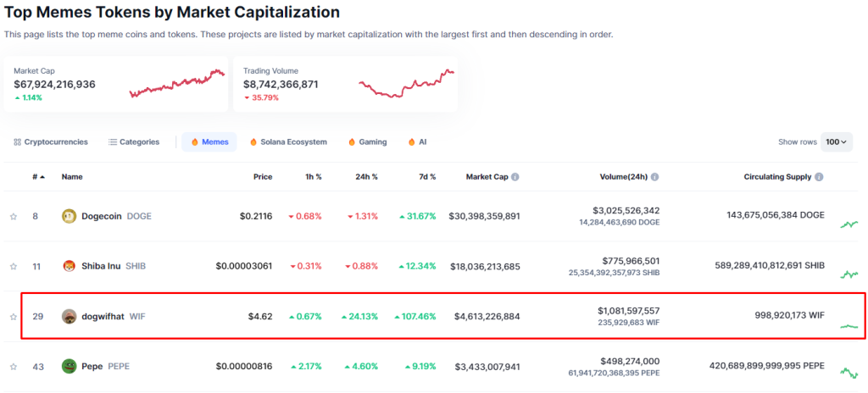Select the Solana Ecosystem tab
The image size is (868, 393).
pos(288,142)
